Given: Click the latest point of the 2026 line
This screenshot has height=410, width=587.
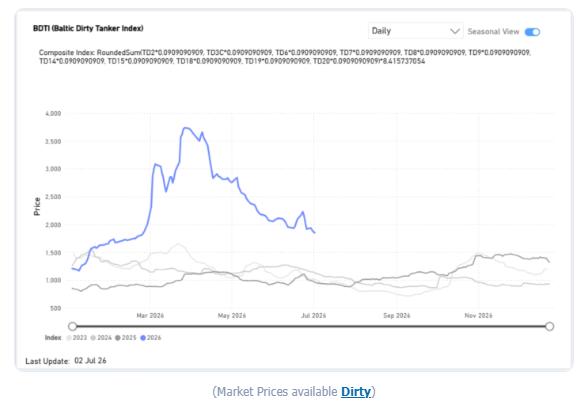Looking at the screenshot, I should 315,233.
